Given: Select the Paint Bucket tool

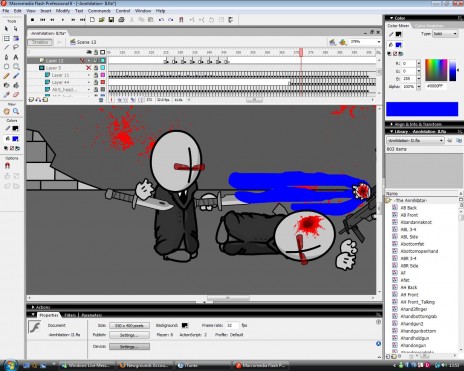Looking at the screenshot, I should 16,85.
